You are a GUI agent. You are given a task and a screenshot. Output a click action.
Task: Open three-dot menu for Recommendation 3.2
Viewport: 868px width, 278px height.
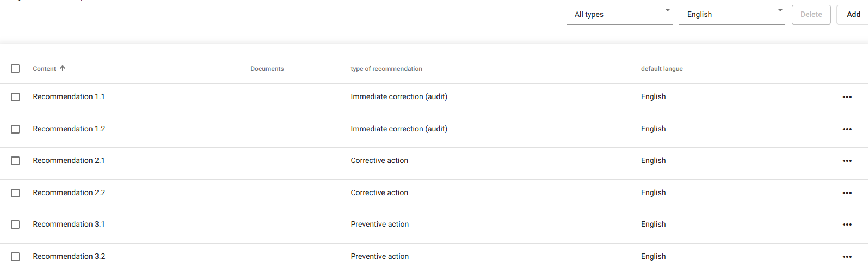[x=847, y=257]
